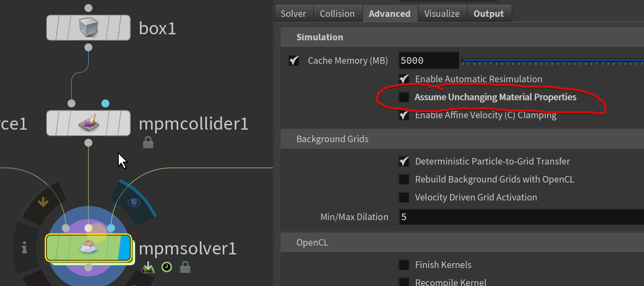Disable Enable Automatic Resimulation
The width and height of the screenshot is (644, 286).
[404, 79]
